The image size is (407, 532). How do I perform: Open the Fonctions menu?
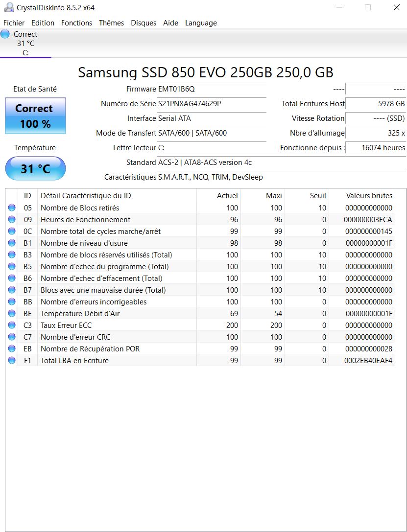(76, 23)
